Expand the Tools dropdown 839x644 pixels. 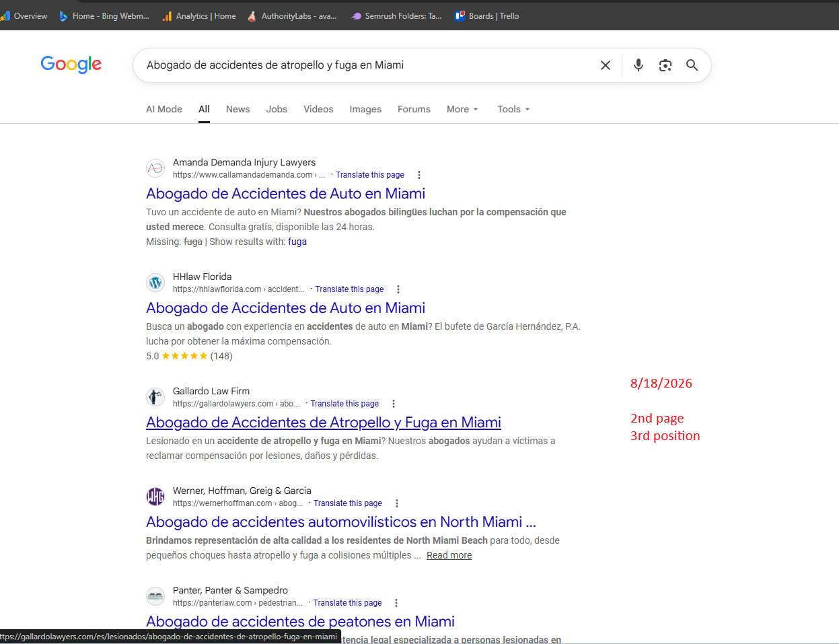(513, 109)
